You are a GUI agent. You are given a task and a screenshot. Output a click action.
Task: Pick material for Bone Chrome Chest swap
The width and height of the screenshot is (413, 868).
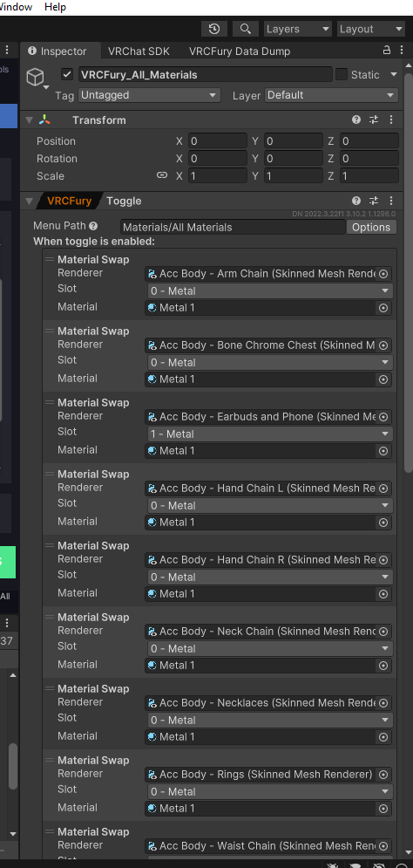[x=383, y=379]
